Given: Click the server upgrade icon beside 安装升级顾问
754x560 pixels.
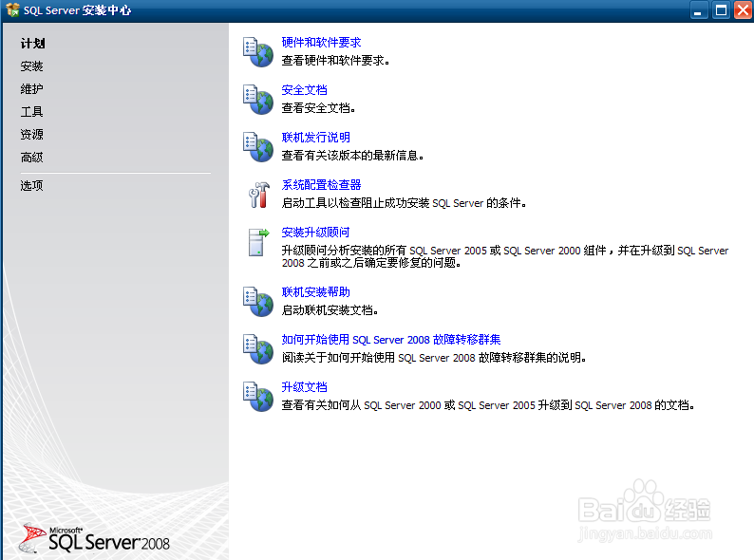Looking at the screenshot, I should tap(258, 243).
